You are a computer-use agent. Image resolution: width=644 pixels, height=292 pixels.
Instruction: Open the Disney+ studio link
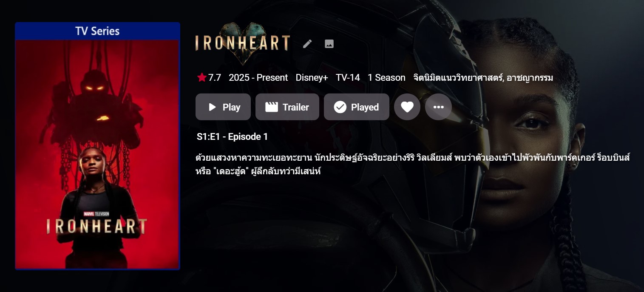[312, 78]
